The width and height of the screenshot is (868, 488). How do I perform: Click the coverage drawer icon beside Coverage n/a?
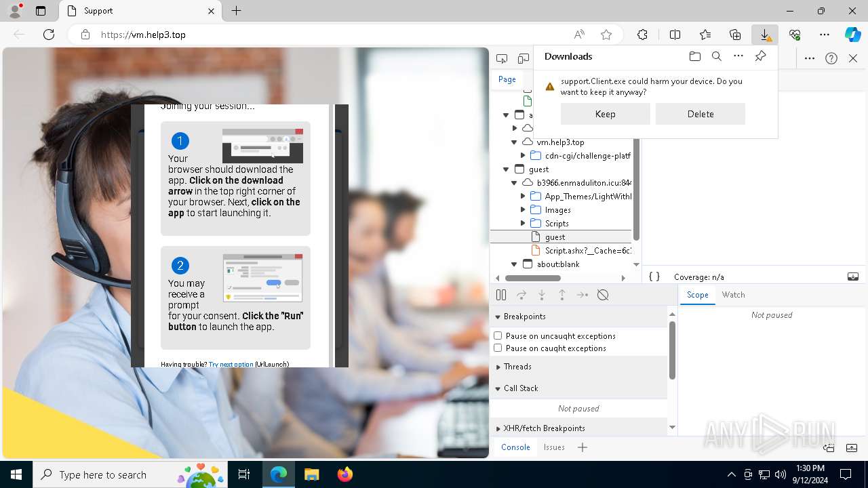pyautogui.click(x=853, y=277)
